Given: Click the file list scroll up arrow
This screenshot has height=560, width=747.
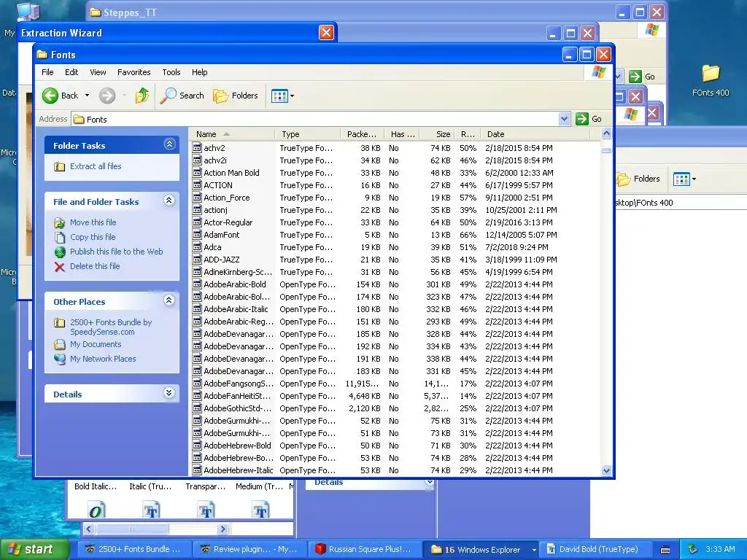Looking at the screenshot, I should pos(606,133).
